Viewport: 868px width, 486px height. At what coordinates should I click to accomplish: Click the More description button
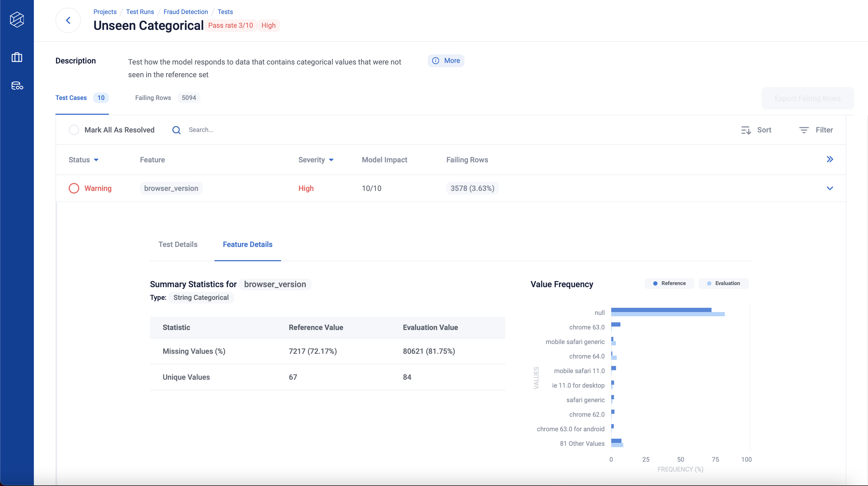[x=446, y=61]
